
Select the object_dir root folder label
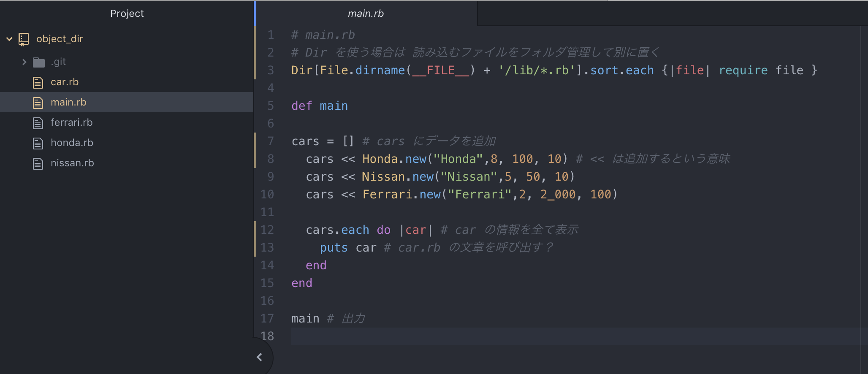coord(60,39)
